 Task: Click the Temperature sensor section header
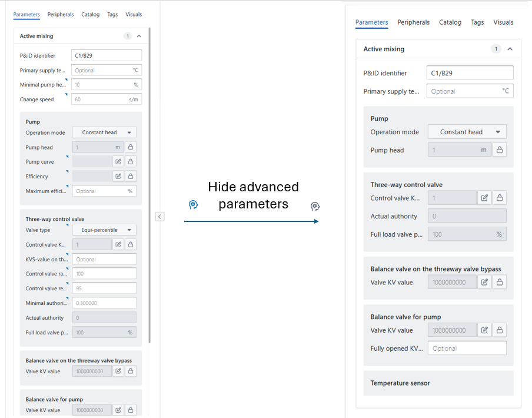tap(400, 383)
